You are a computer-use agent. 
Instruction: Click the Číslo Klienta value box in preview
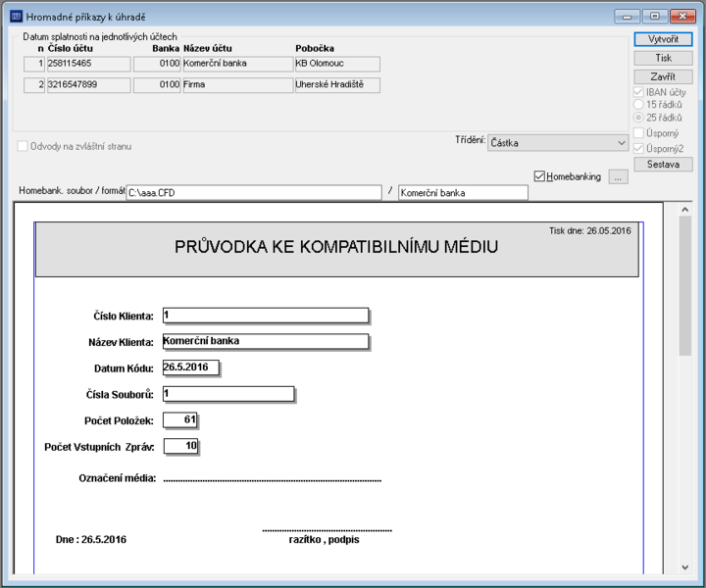click(x=266, y=316)
